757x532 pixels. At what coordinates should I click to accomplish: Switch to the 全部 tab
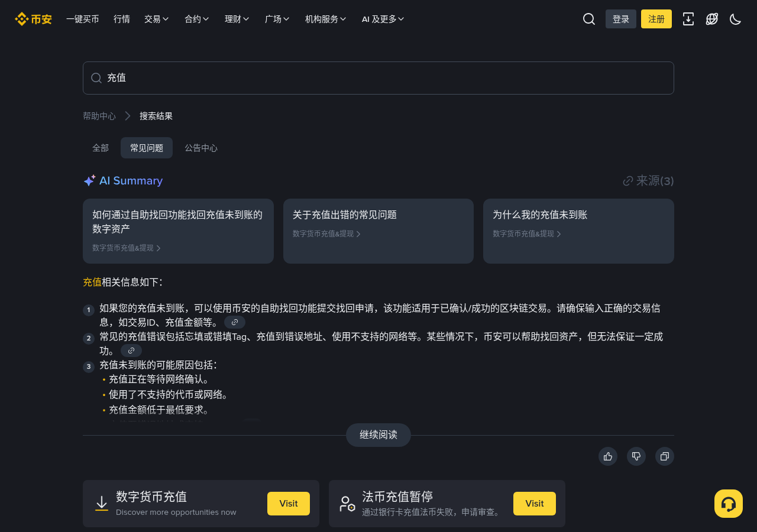101,148
